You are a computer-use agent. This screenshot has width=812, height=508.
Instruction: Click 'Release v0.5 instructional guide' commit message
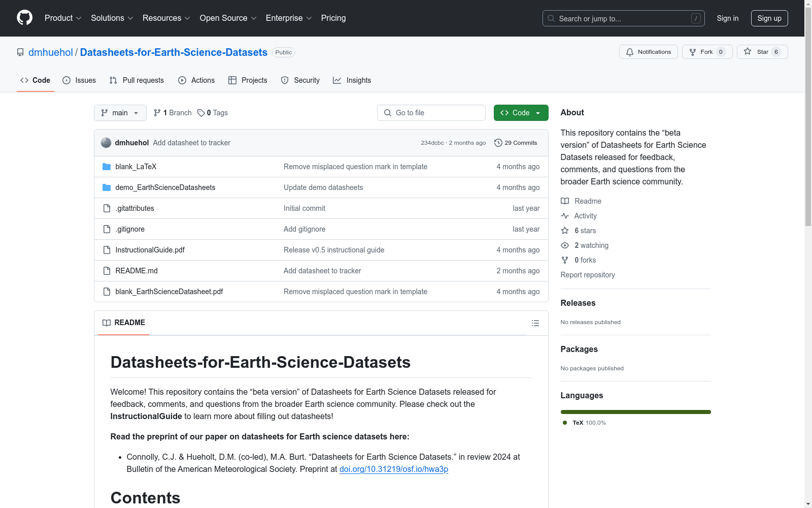tap(334, 250)
